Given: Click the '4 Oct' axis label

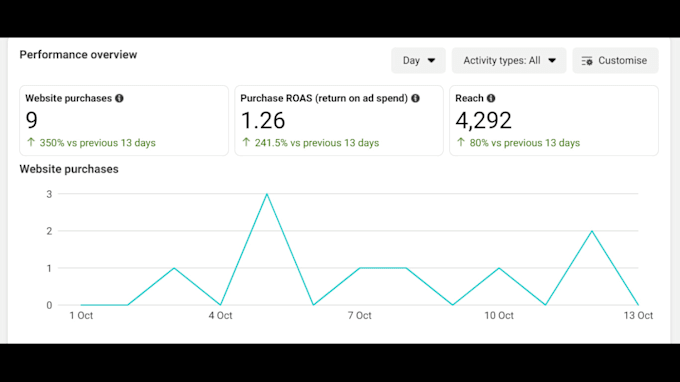Looking at the screenshot, I should (220, 316).
